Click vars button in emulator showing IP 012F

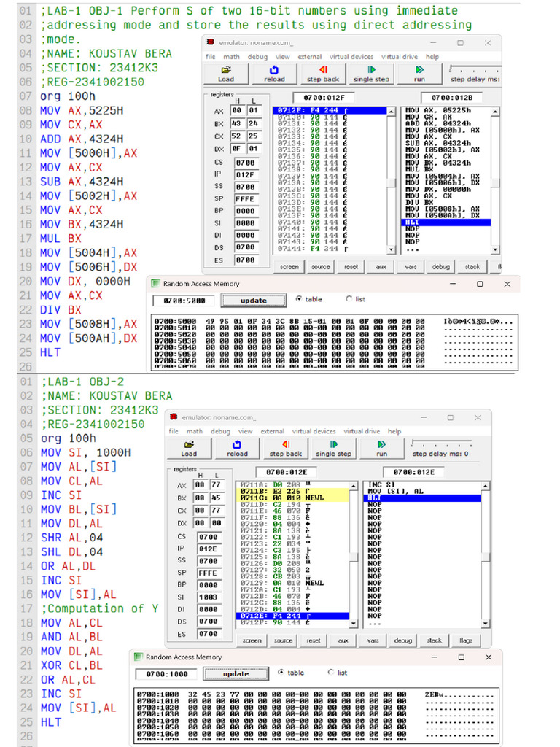(x=411, y=267)
